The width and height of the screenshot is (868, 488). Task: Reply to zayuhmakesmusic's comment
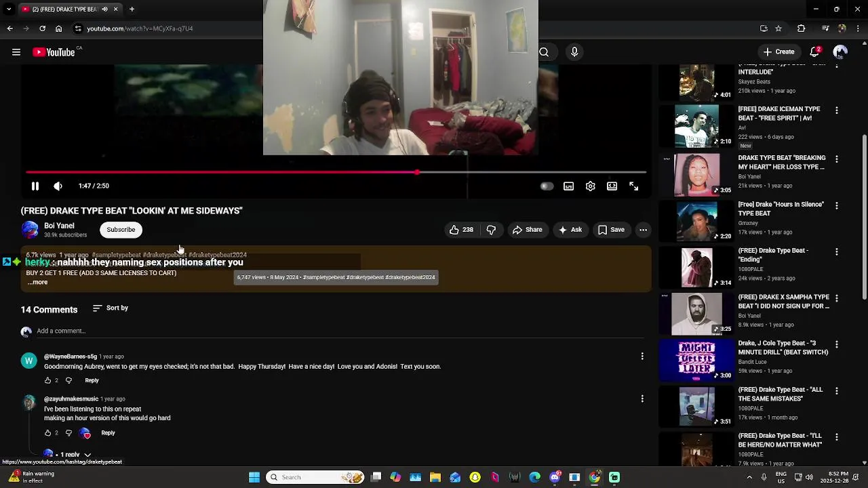click(x=108, y=432)
